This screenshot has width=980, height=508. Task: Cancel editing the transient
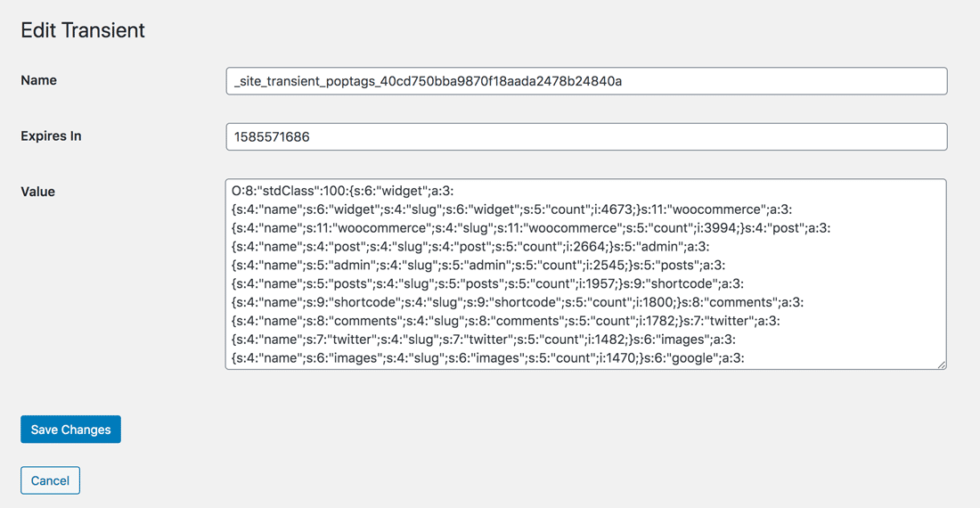(x=50, y=480)
